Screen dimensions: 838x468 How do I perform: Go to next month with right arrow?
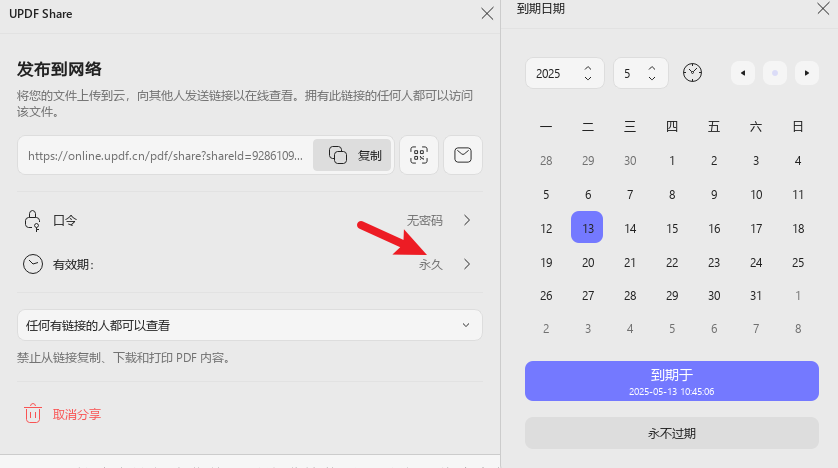[807, 73]
